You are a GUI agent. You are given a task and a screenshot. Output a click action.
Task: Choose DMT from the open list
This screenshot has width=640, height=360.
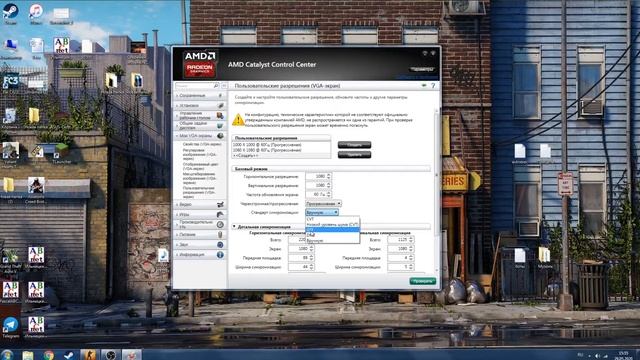pos(332,235)
